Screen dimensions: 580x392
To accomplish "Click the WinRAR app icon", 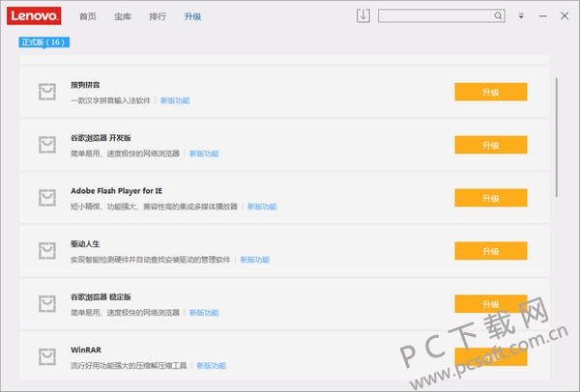I will [47, 356].
